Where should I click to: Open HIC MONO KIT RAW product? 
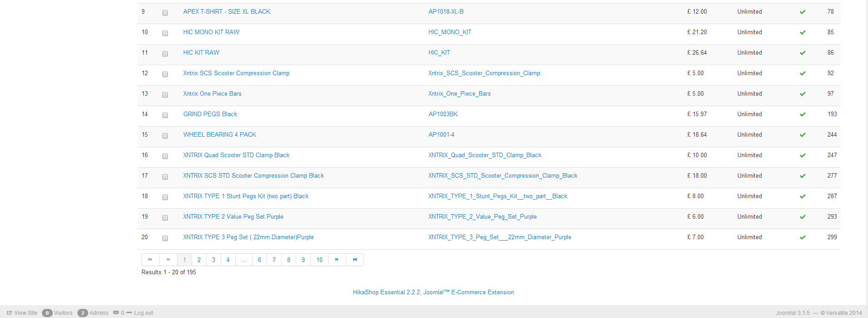(211, 32)
